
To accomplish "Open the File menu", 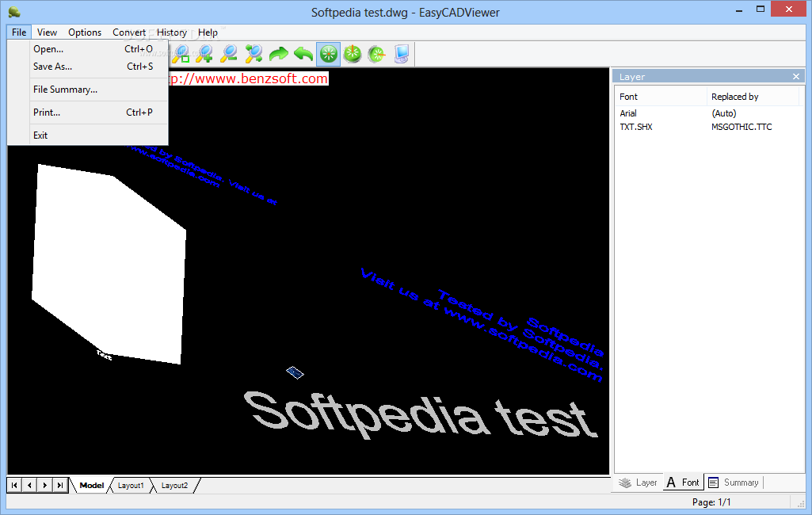I will point(19,32).
